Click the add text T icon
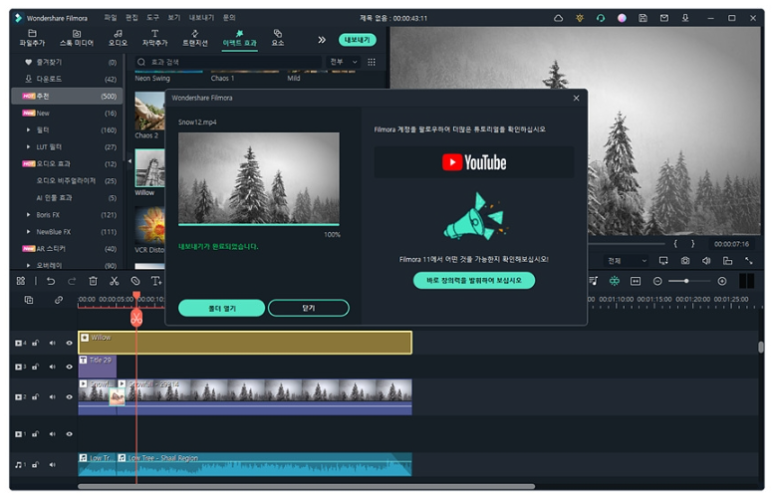Image resolution: width=773 pixels, height=496 pixels. tap(156, 281)
